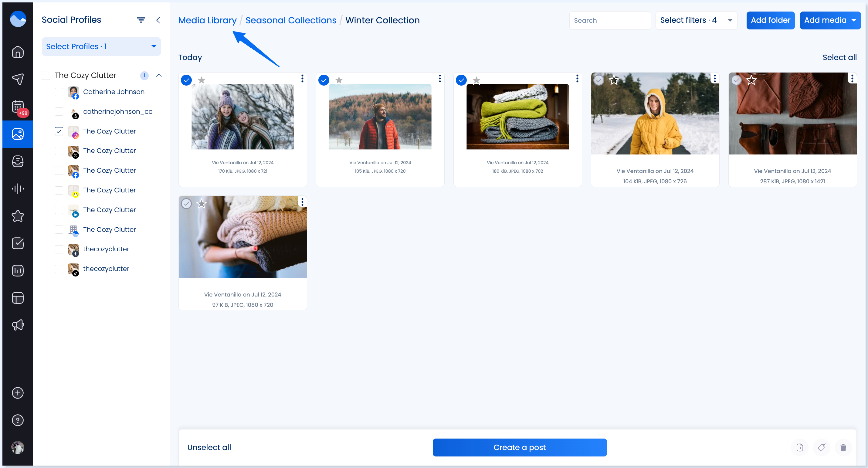868x468 pixels.
Task: Deselect the 180 KiB folded scarves image
Action: click(461, 80)
